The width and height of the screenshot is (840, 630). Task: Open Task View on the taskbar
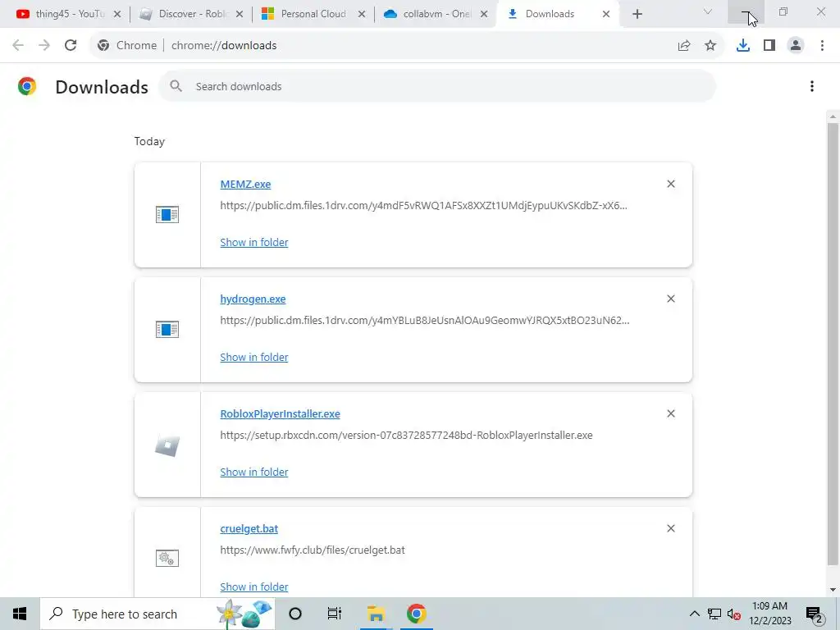335,614
